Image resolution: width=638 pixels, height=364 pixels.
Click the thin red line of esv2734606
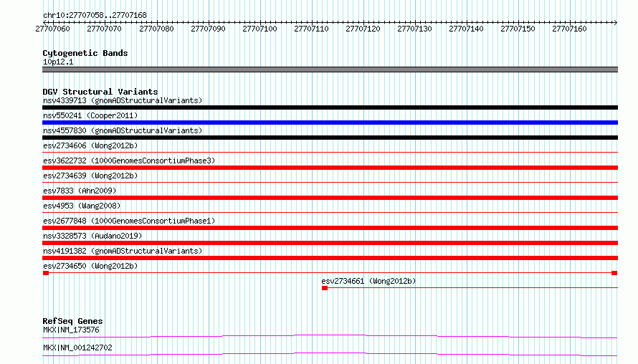330,153
